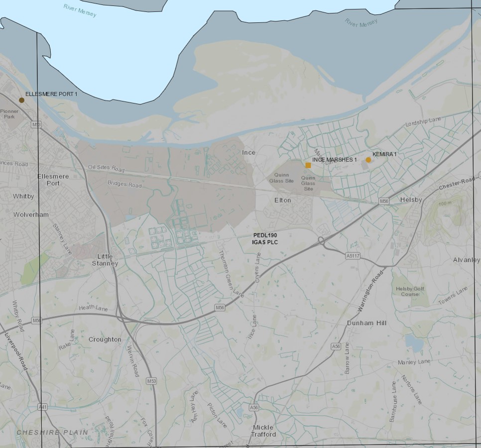This screenshot has height=448, width=481.
Task: Click the A5117 road shield
Action: (x=352, y=255)
